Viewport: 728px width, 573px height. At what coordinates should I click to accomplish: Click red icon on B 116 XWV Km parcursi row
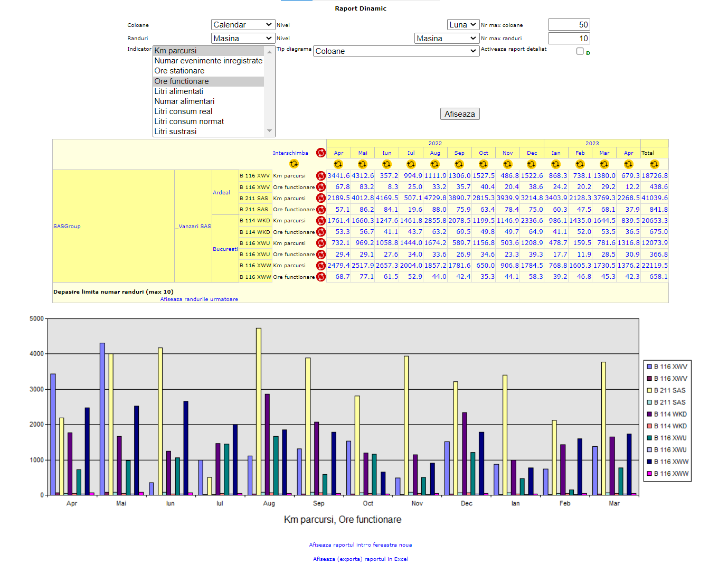pos(320,176)
